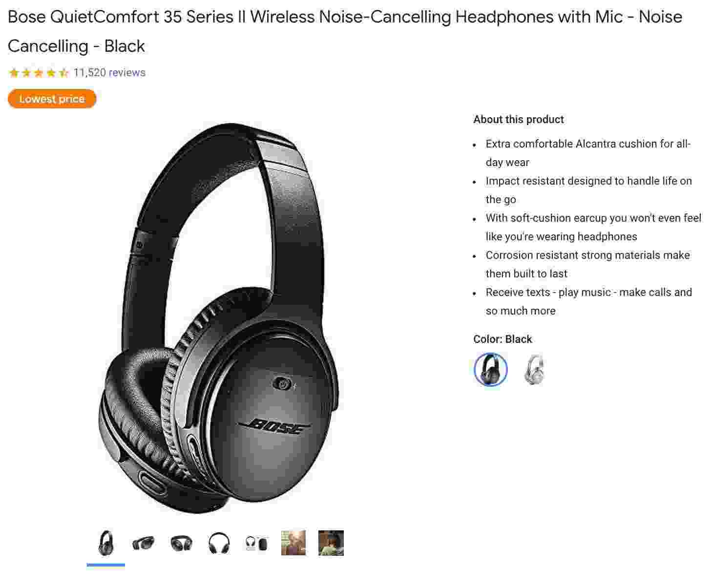The image size is (713, 588).
Task: Click the About this product heading
Action: point(519,120)
